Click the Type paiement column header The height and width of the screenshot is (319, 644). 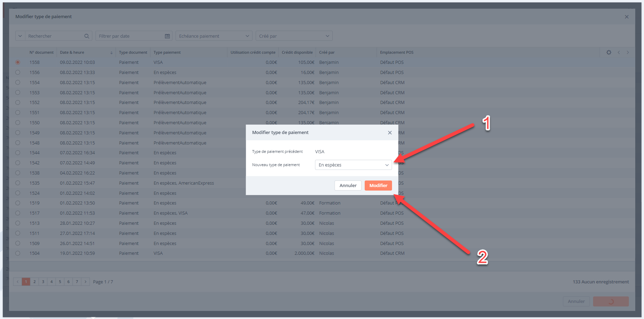point(167,52)
